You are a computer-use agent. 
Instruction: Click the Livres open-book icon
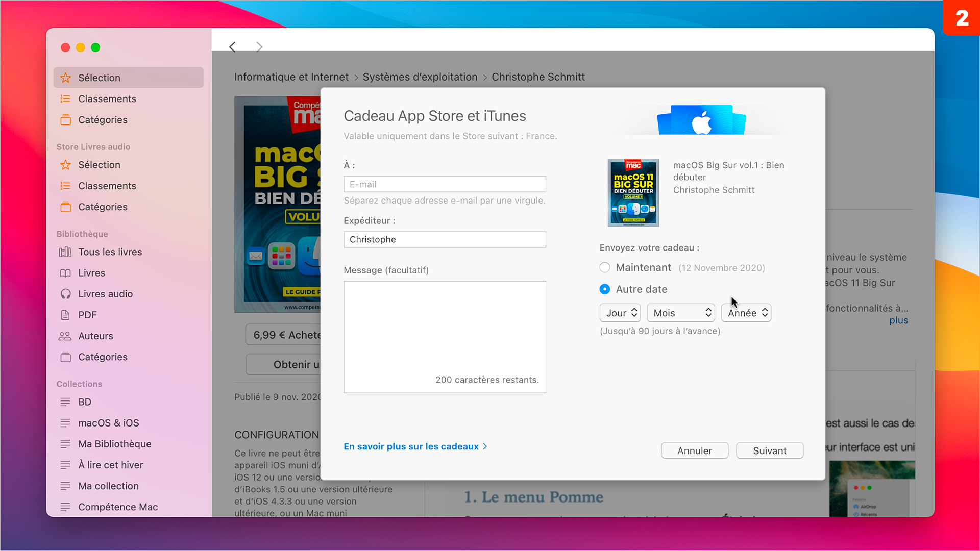click(x=65, y=273)
